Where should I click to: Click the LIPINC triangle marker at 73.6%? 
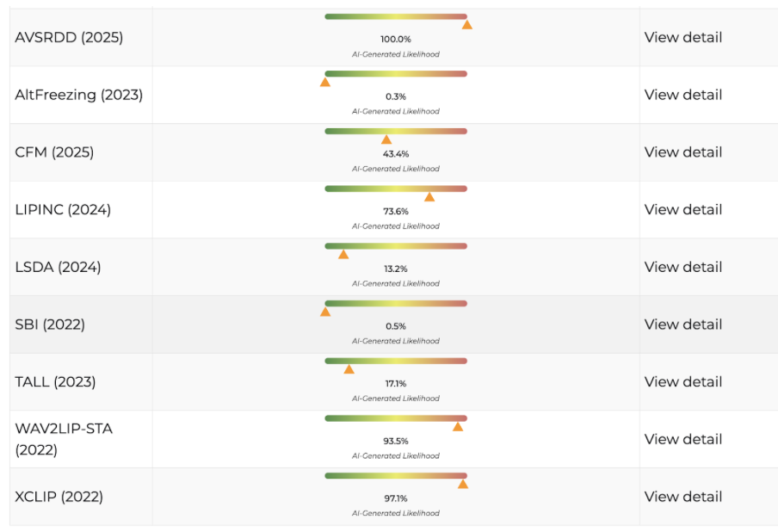(429, 197)
